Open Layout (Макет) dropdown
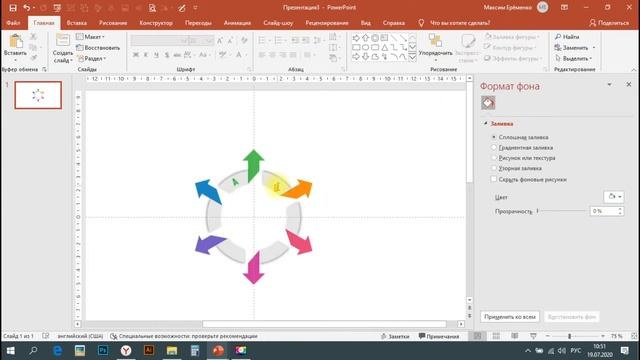 [x=90, y=37]
